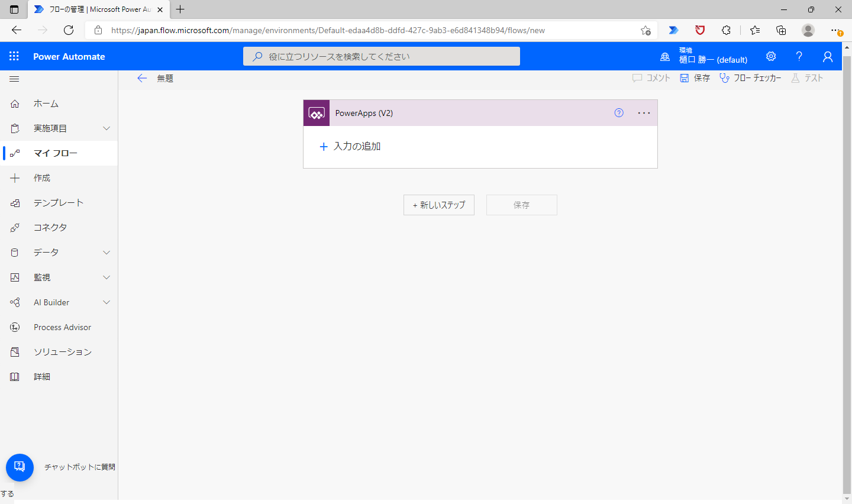The width and height of the screenshot is (852, 504).
Task: Open the browser extensions puzzle icon
Action: click(x=726, y=30)
